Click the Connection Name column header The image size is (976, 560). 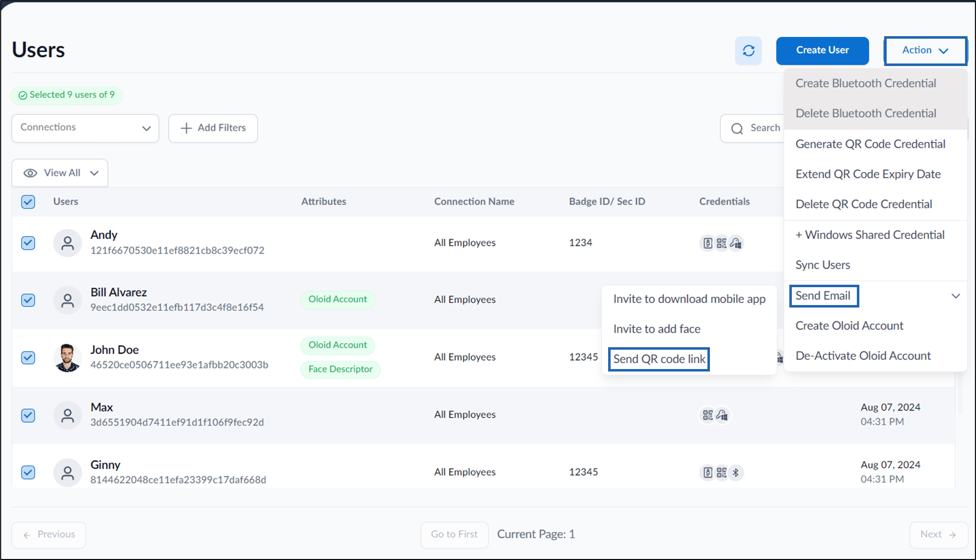click(474, 202)
